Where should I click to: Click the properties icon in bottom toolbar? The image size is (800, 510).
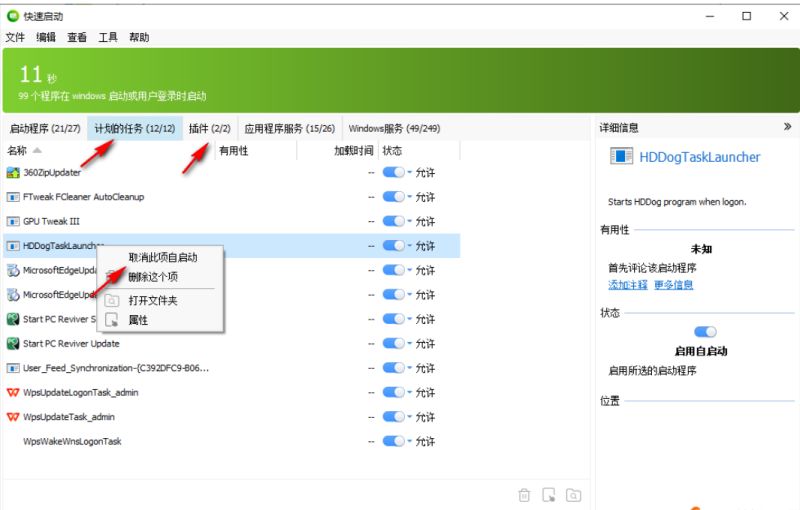pos(549,495)
